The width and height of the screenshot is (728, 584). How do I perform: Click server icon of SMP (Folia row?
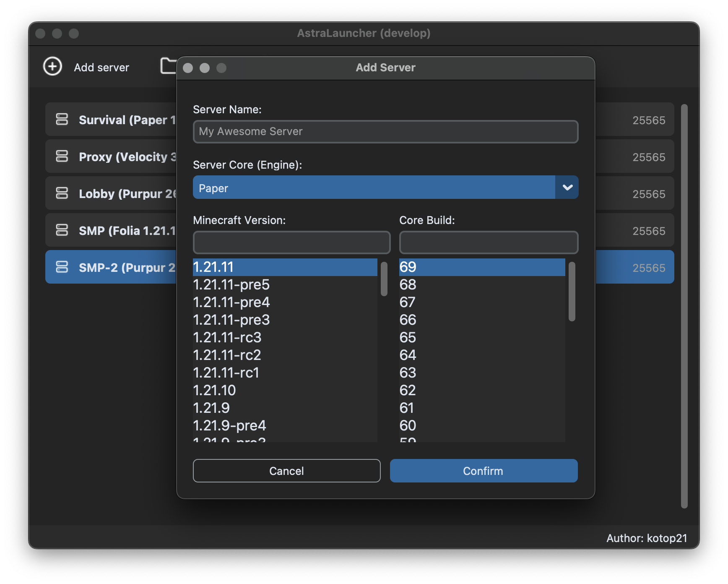point(62,230)
